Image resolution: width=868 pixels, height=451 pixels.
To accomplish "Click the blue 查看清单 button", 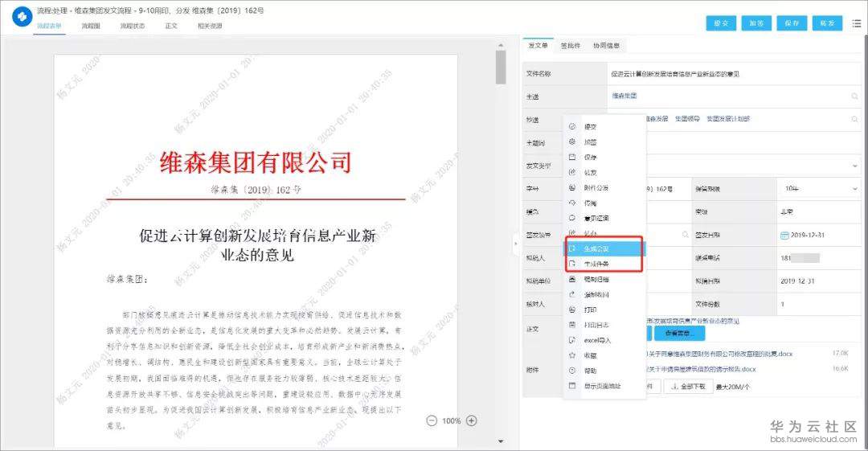I will tap(679, 334).
